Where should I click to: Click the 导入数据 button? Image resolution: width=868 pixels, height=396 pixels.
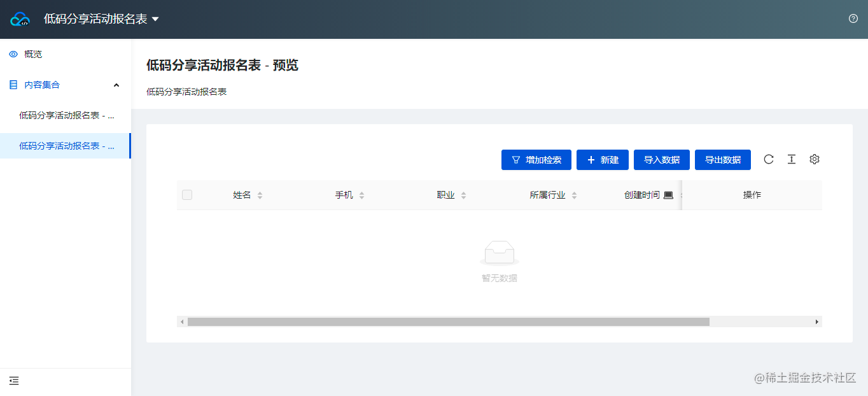click(x=662, y=160)
